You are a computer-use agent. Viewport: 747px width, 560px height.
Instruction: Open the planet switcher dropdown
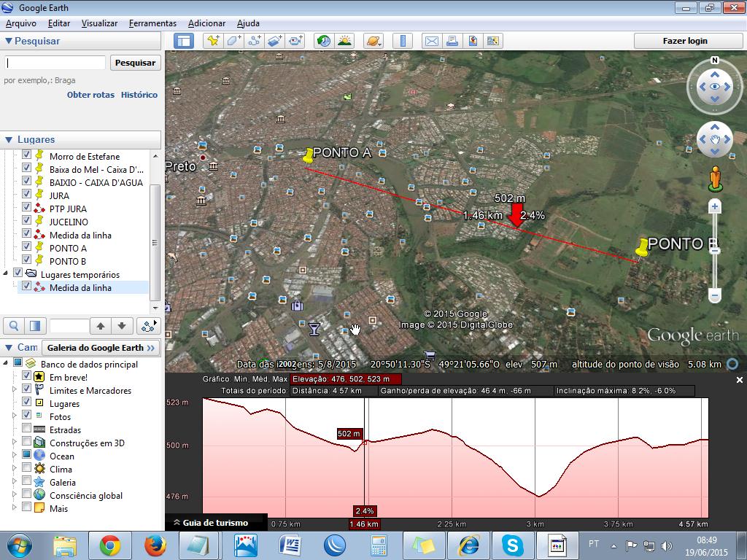tap(373, 41)
